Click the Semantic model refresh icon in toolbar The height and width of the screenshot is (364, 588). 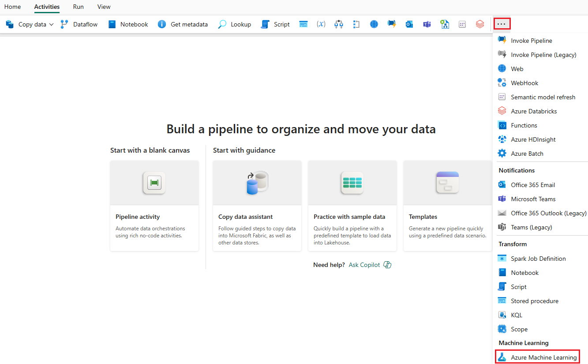click(x=462, y=24)
